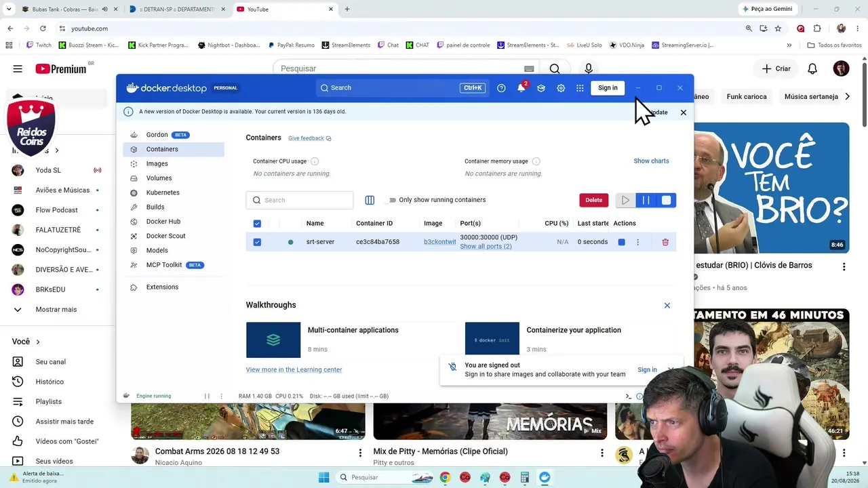Open MCP Toolkit in Docker sidebar

pyautogui.click(x=174, y=265)
